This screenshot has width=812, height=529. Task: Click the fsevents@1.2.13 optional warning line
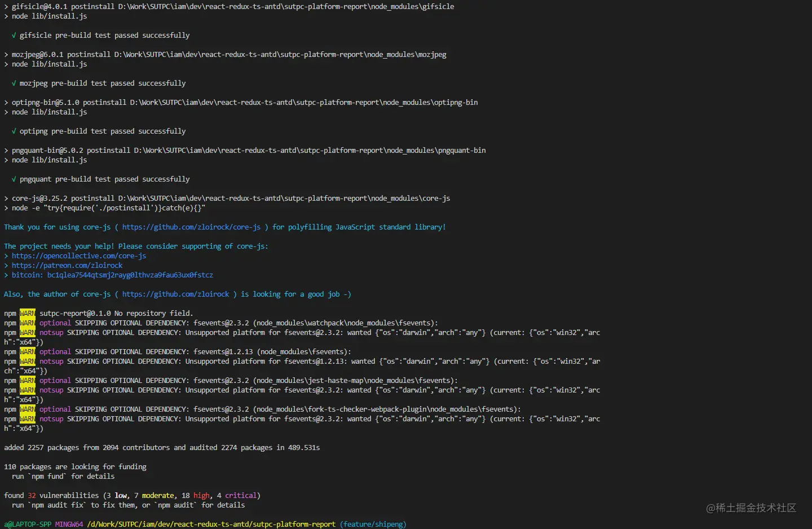pos(178,352)
